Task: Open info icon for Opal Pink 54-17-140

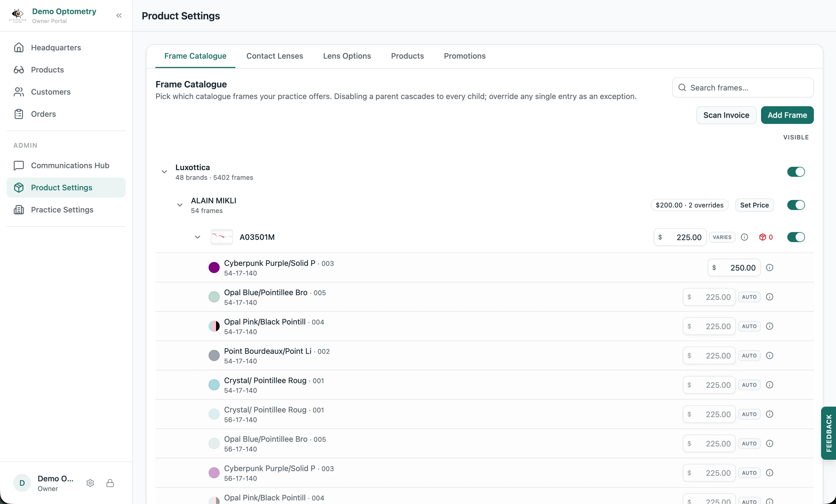Action: 770,326
